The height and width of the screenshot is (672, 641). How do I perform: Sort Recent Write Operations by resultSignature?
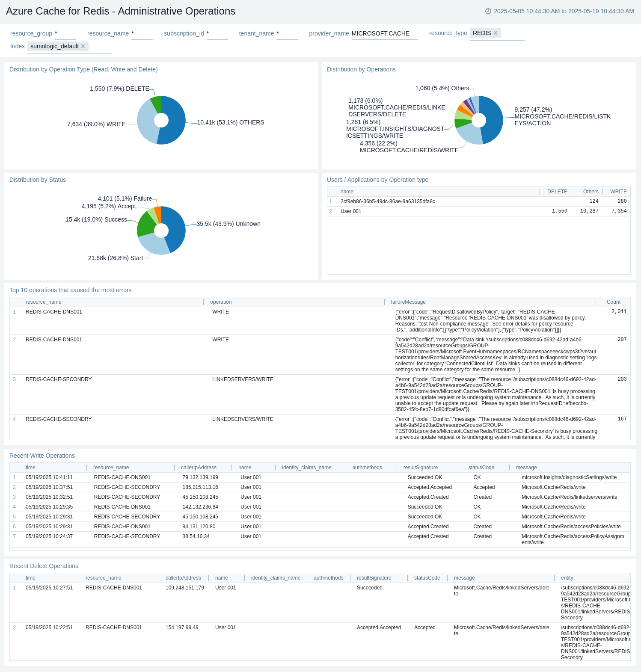coord(420,468)
